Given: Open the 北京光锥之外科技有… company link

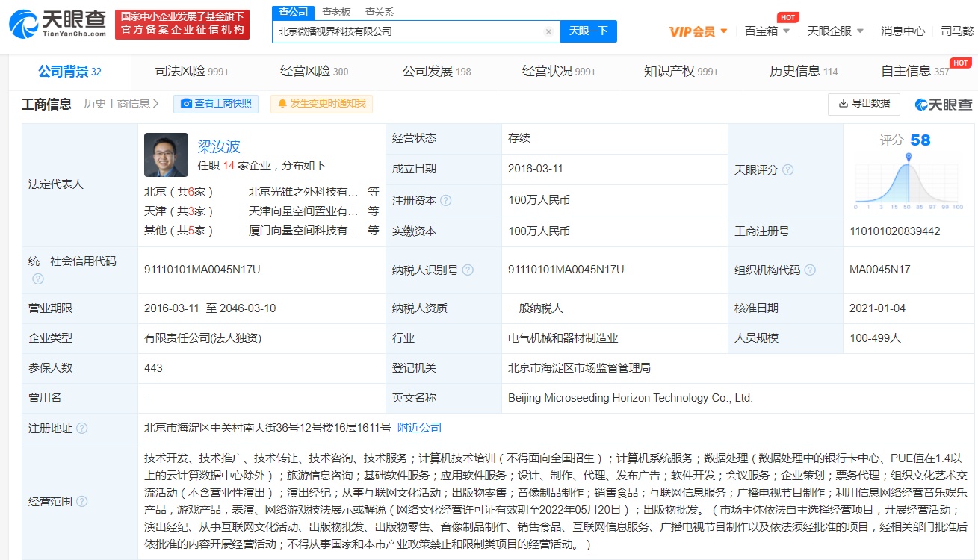Looking at the screenshot, I should click(x=303, y=191).
